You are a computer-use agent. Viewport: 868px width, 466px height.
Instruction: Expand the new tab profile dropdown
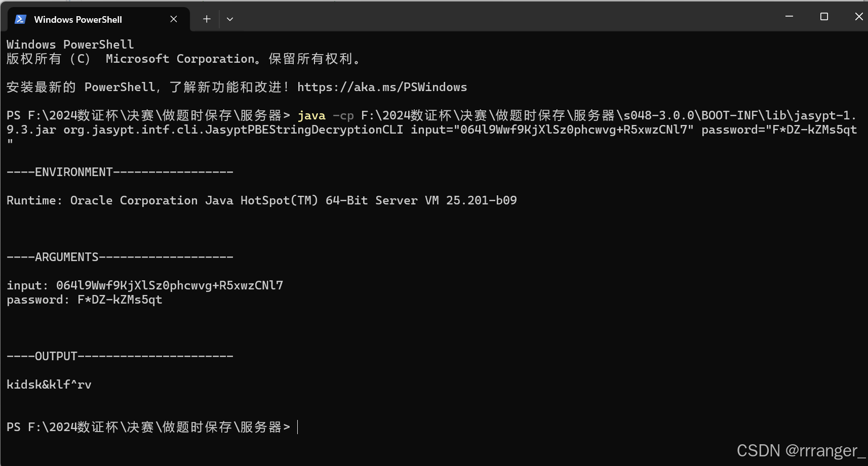pyautogui.click(x=230, y=19)
